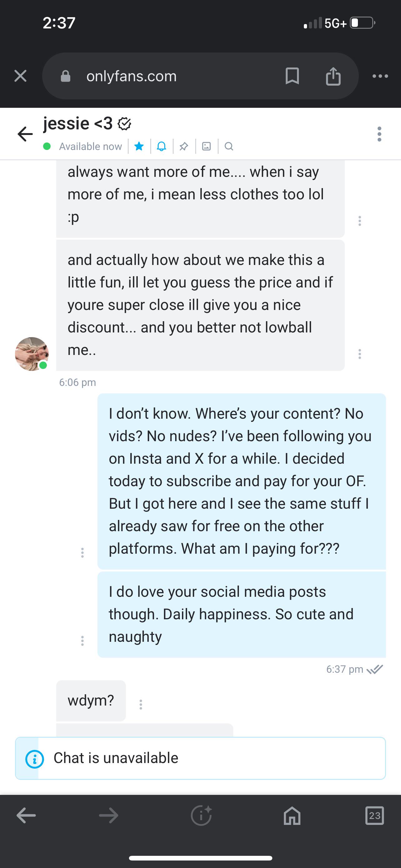Show the 23 open browser tabs
The height and width of the screenshot is (868, 401).
(374, 816)
